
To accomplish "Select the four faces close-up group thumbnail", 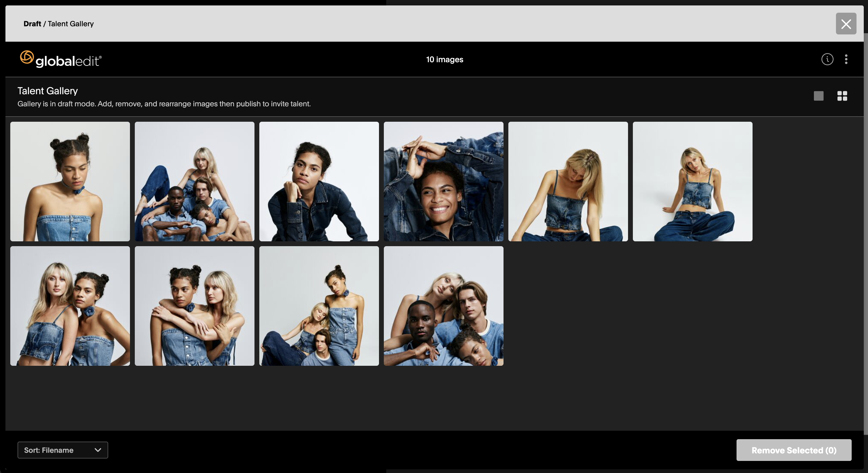I will [443, 306].
